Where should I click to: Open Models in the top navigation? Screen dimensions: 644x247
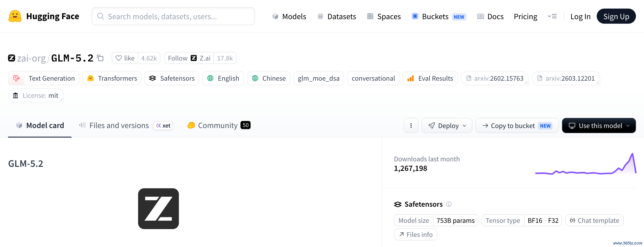(289, 16)
